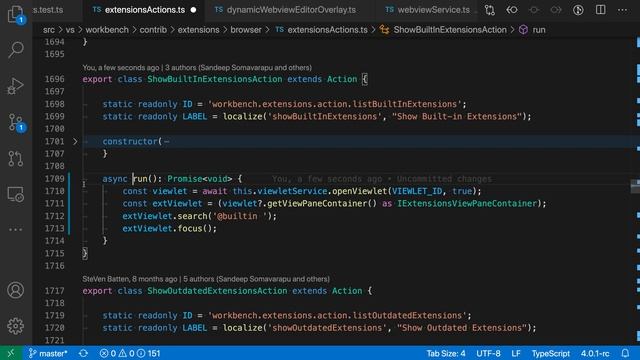Open notifications bell in status bar
The height and width of the screenshot is (360, 640).
point(625,353)
